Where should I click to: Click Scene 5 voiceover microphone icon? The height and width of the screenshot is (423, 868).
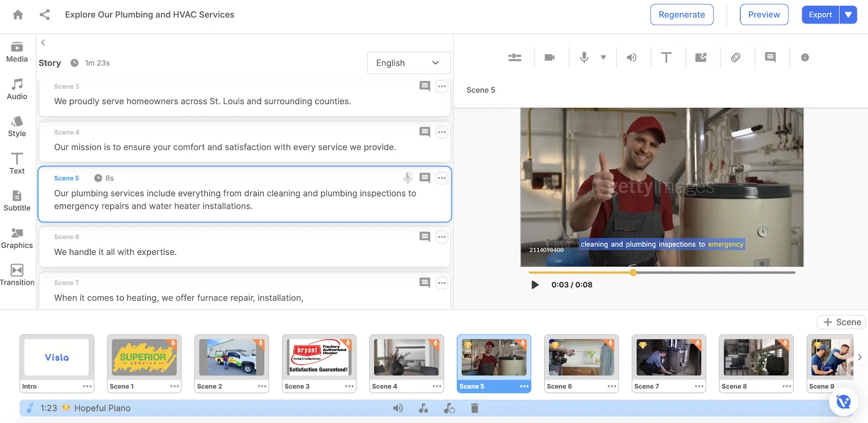point(408,178)
